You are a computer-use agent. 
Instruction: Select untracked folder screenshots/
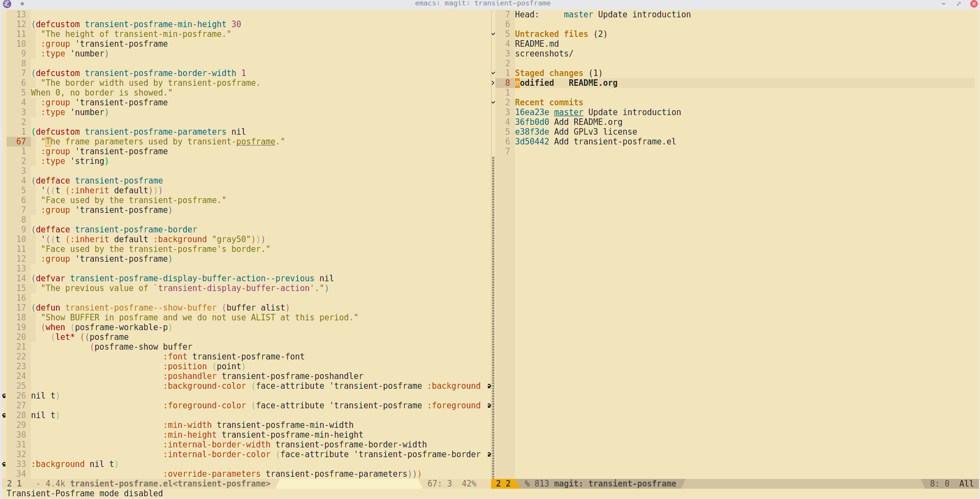[x=544, y=54]
